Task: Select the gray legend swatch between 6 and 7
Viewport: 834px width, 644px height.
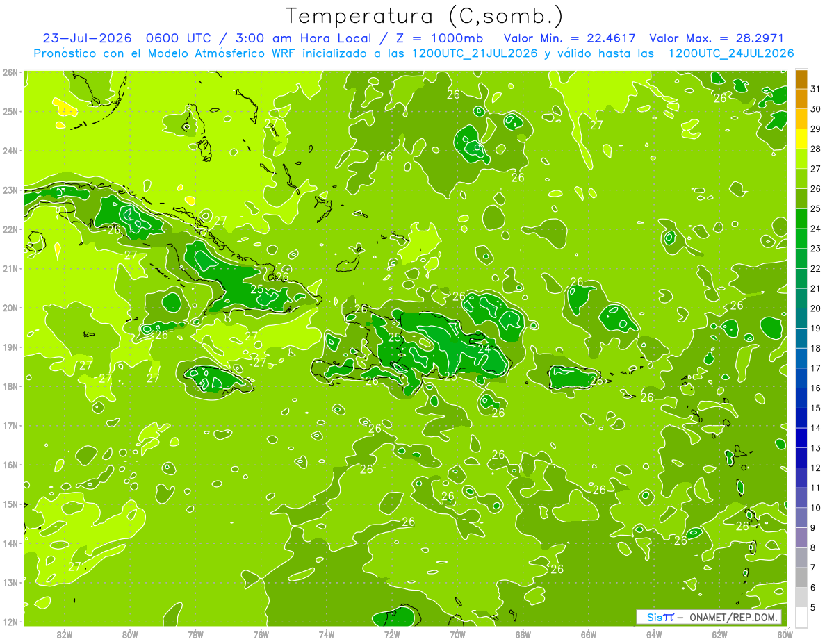Action: tap(801, 577)
